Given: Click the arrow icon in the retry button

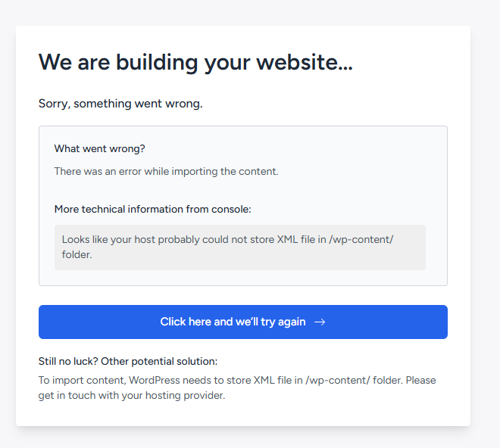Looking at the screenshot, I should [x=320, y=322].
